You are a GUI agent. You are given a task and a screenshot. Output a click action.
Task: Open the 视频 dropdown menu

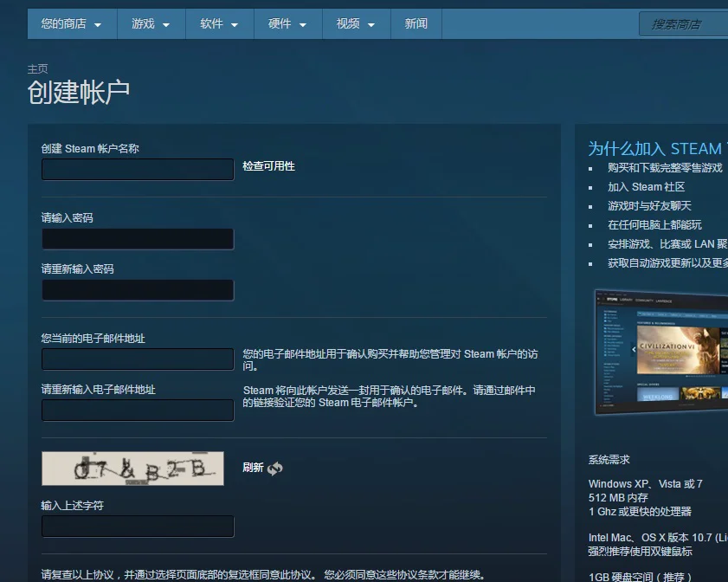(x=356, y=23)
